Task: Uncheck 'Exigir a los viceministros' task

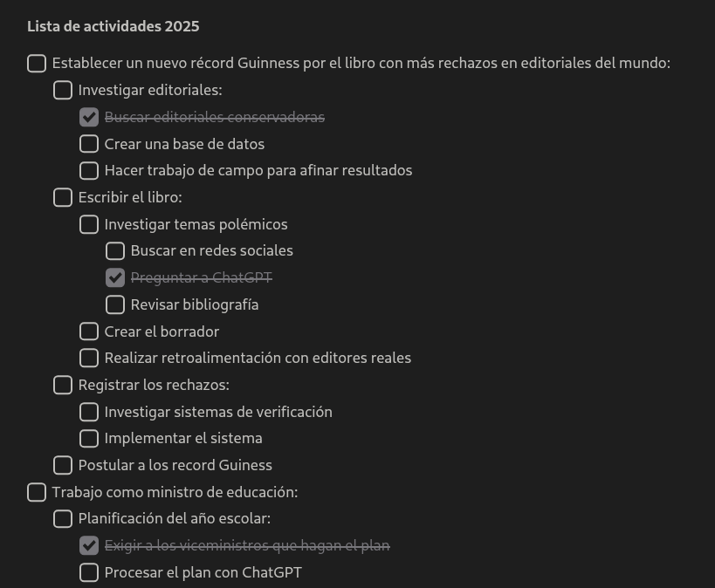Action: (x=89, y=546)
